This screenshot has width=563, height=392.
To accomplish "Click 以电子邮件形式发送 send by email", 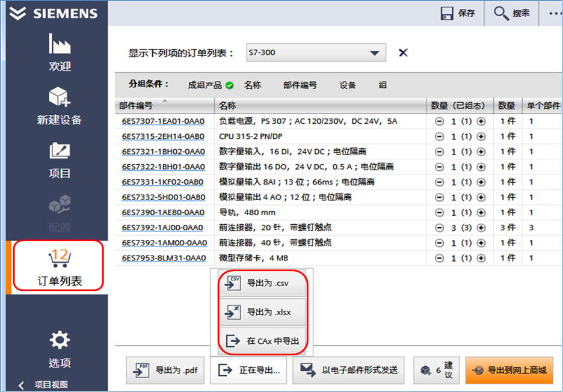I will point(349,370).
